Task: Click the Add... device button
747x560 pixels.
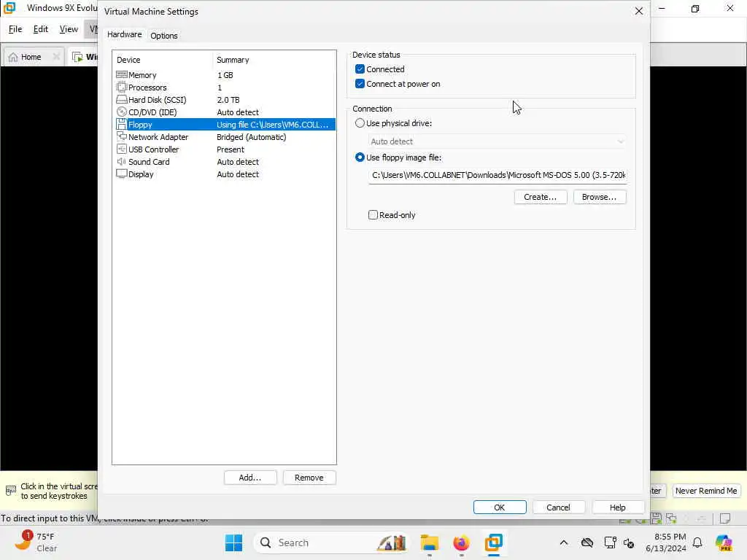Action: (x=250, y=478)
